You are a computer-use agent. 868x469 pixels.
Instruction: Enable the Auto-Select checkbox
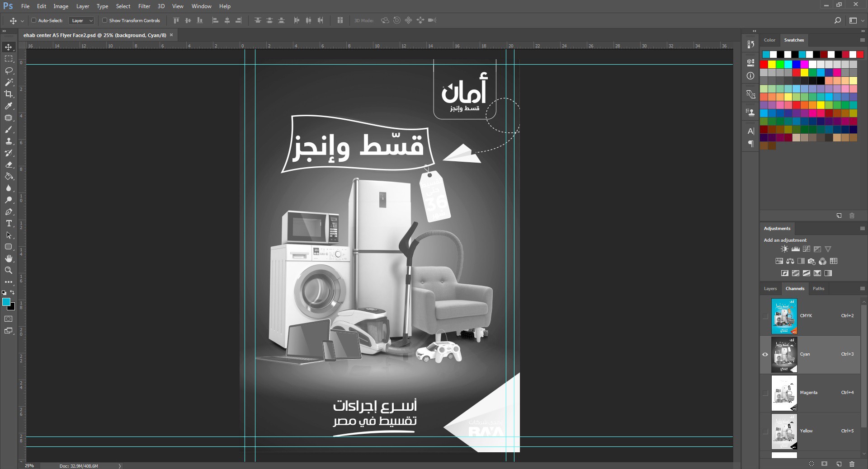[33, 20]
